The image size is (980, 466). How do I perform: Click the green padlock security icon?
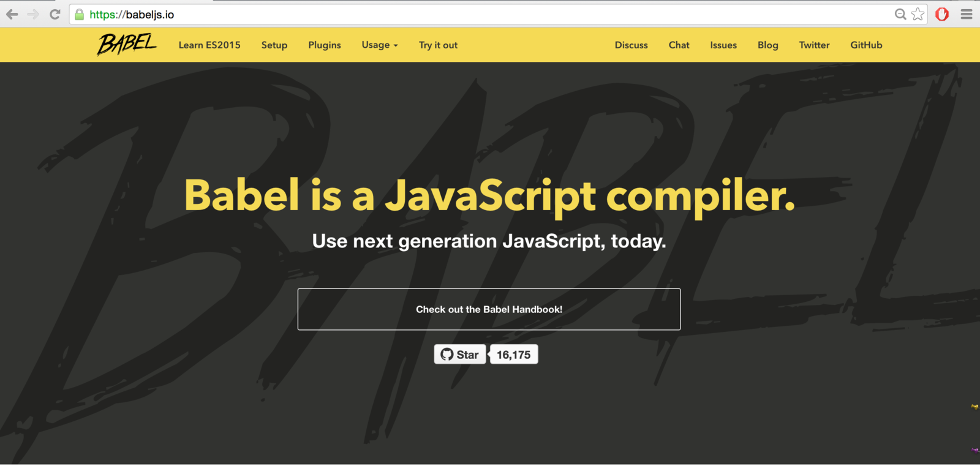click(x=79, y=14)
